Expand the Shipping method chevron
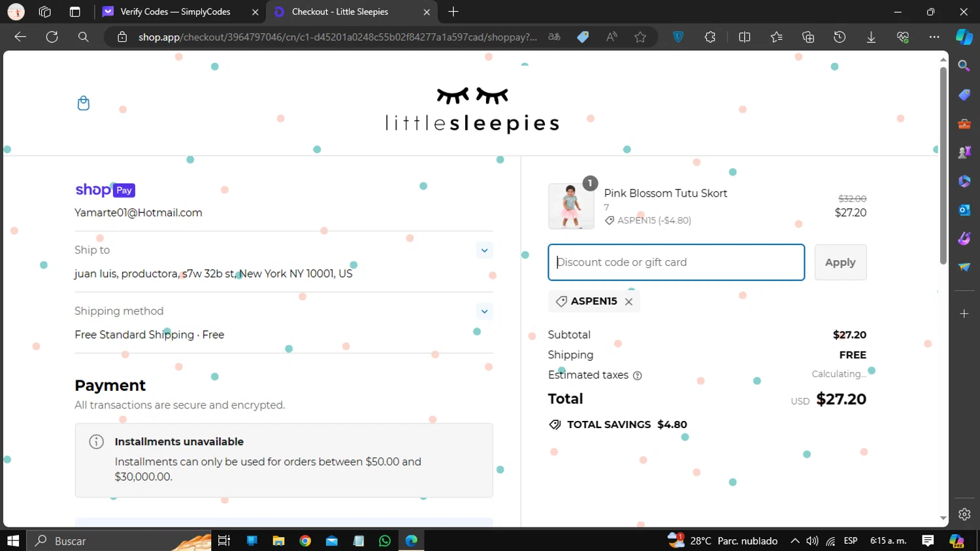Image resolution: width=980 pixels, height=551 pixels. point(484,311)
